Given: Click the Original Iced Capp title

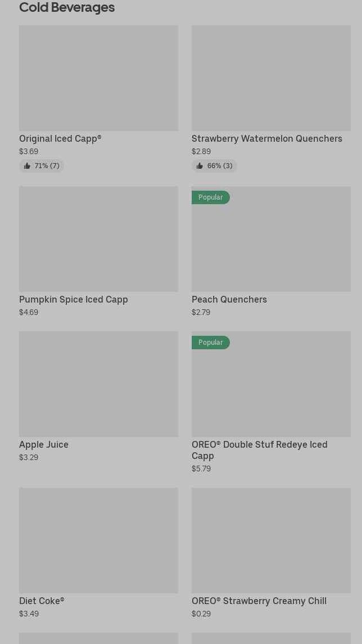Looking at the screenshot, I should click(60, 139).
